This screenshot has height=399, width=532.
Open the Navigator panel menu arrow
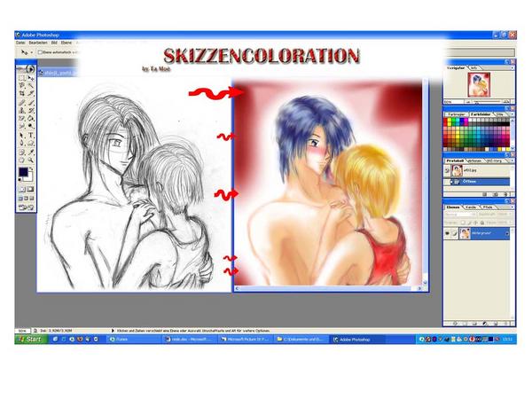[x=512, y=68]
